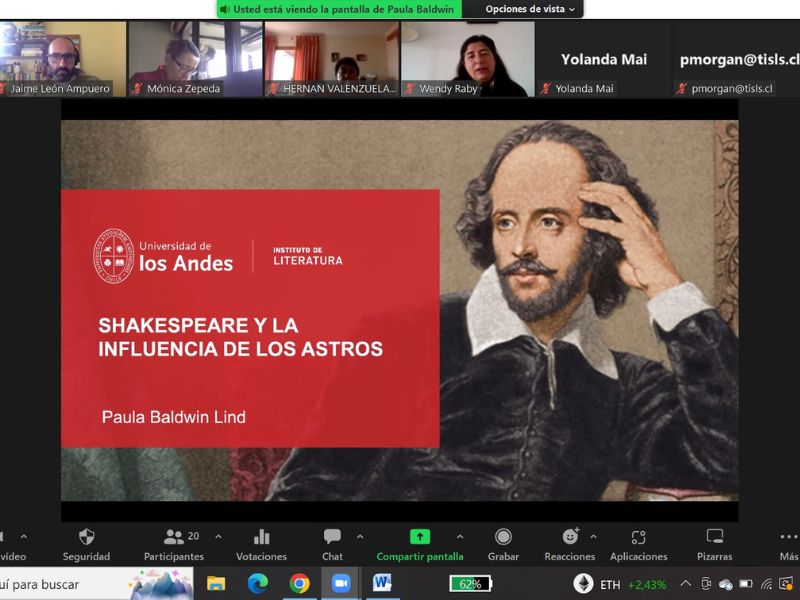Open the ETH +2,43% taskbar widget
This screenshot has width=800, height=600.
pyautogui.click(x=620, y=584)
